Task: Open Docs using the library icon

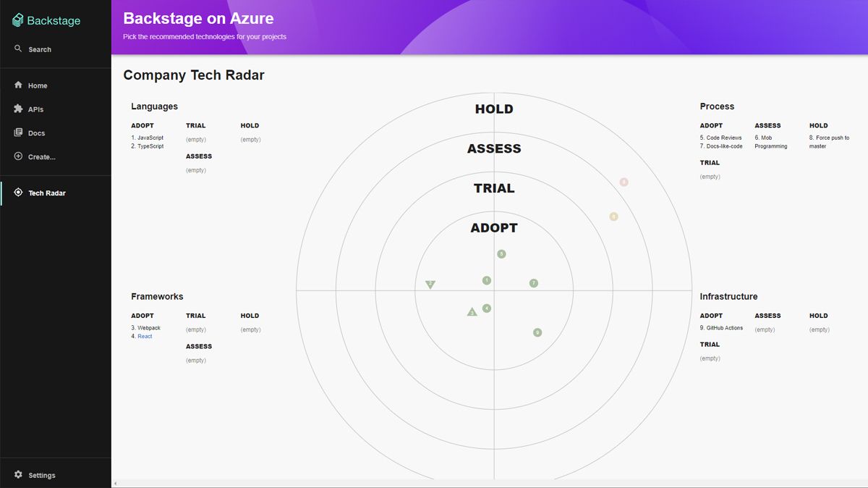Action: tap(18, 133)
